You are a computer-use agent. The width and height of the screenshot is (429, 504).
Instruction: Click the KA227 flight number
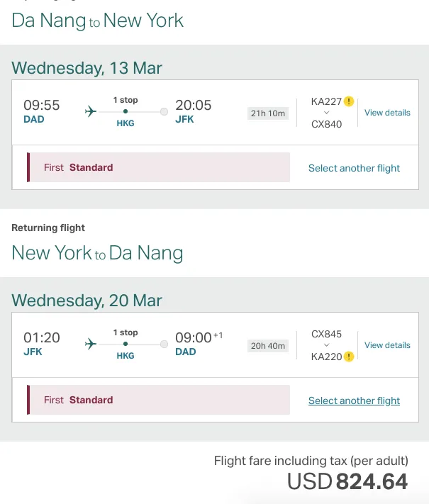click(326, 101)
